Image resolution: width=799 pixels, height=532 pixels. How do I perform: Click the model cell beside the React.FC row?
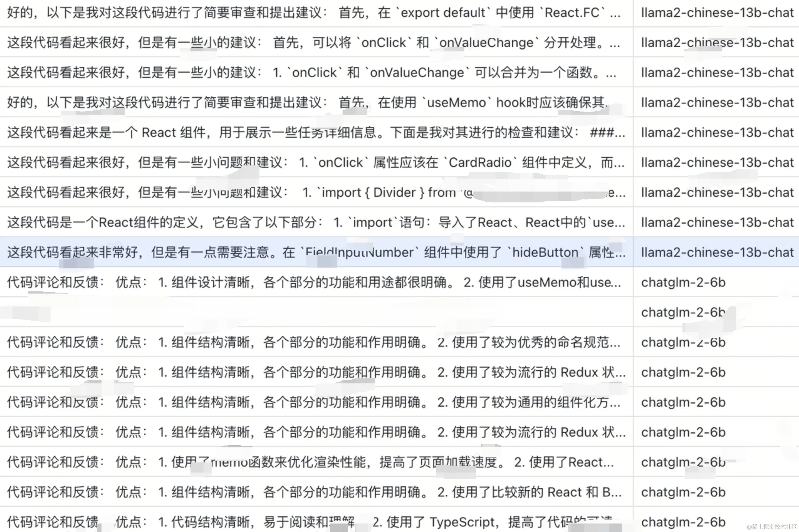tap(717, 13)
